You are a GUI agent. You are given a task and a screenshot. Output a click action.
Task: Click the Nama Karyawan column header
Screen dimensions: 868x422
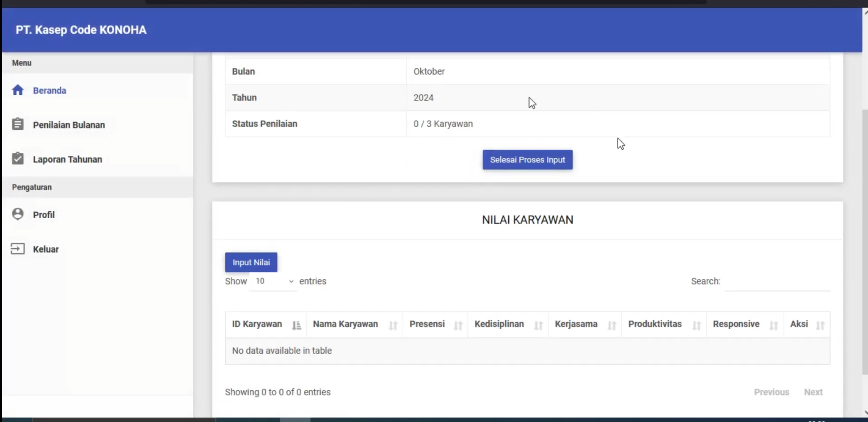coord(354,324)
